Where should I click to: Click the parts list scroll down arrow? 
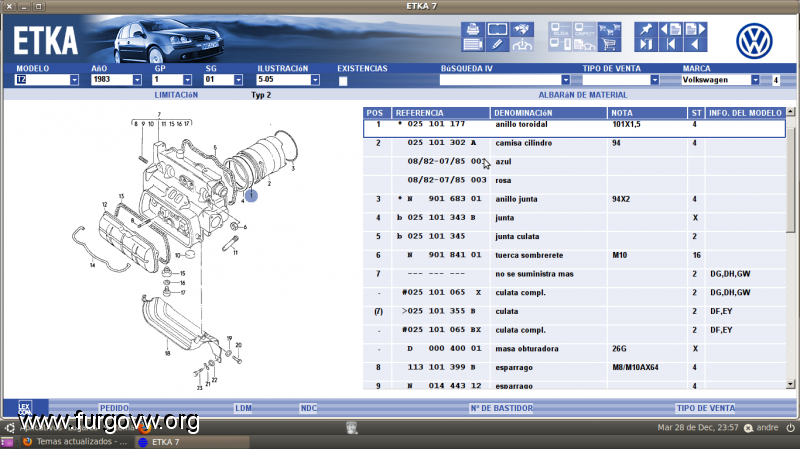790,385
